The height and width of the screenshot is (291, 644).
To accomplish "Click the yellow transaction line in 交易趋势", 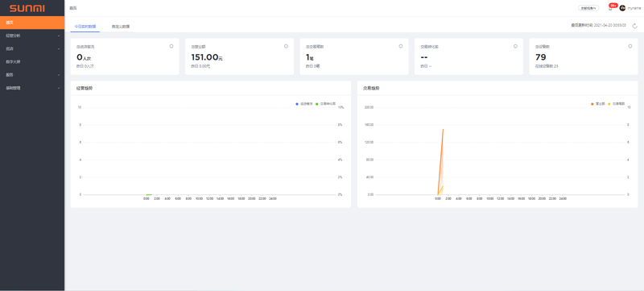I will (440, 190).
